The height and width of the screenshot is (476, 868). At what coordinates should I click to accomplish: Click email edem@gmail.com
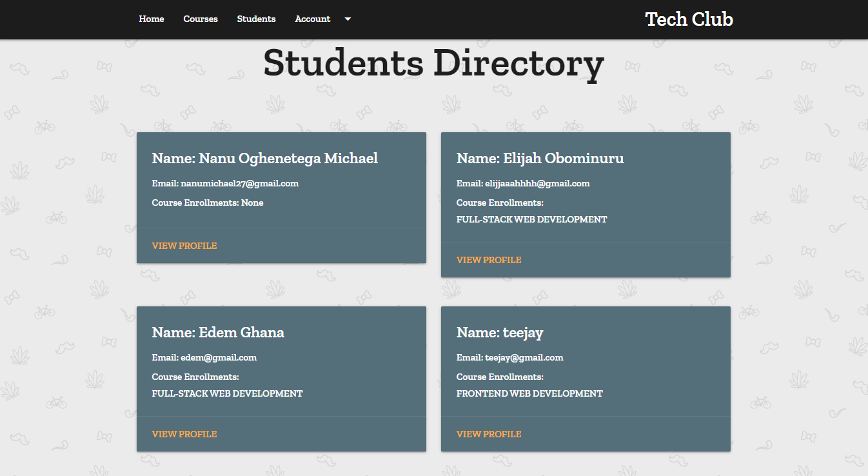(204, 357)
